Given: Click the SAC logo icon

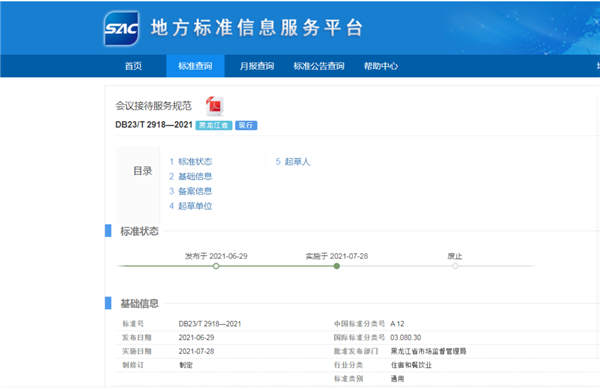Looking at the screenshot, I should pos(121,28).
